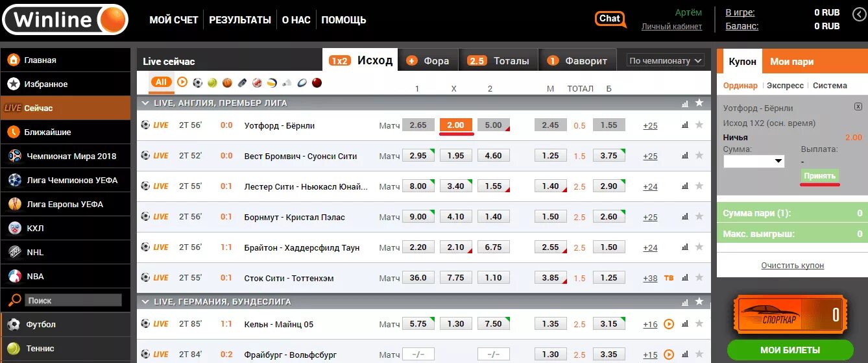Favorite entire Германия Бундеслига with star
The image size is (868, 363).
pos(699,301)
